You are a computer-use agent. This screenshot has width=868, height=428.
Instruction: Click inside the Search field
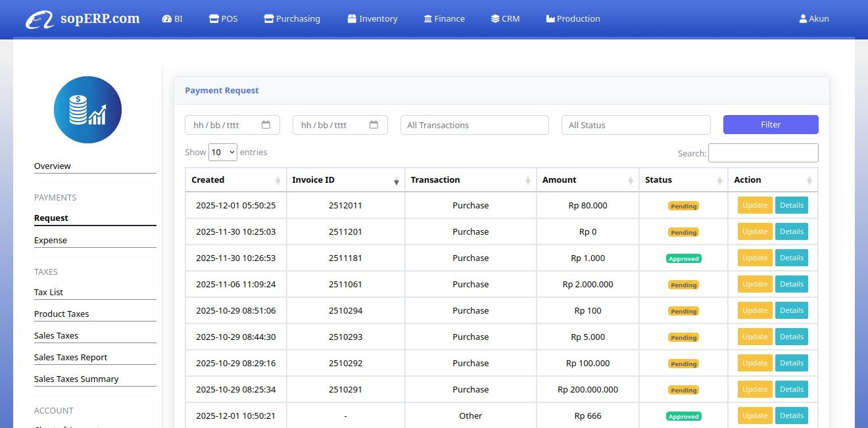coord(763,153)
